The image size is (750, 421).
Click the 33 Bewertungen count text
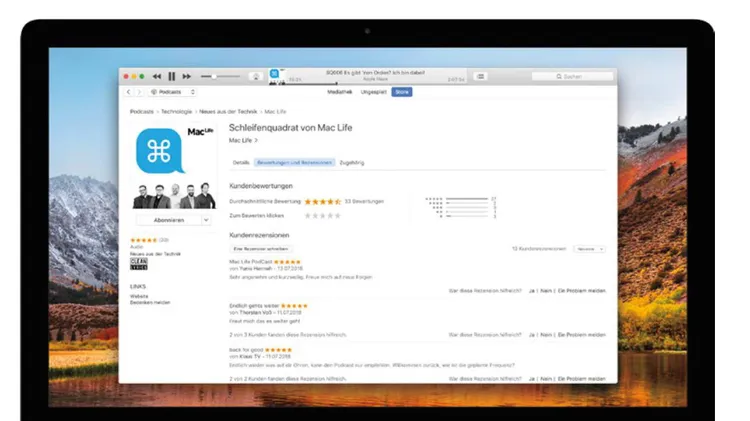click(x=364, y=201)
